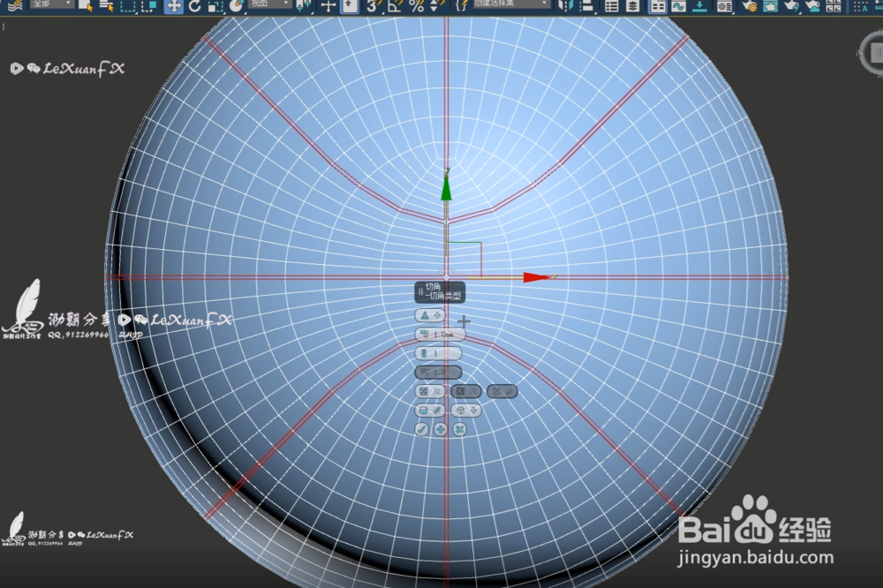Open Edit Named Selection Sets braces icon
The width and height of the screenshot is (883, 588).
(461, 6)
